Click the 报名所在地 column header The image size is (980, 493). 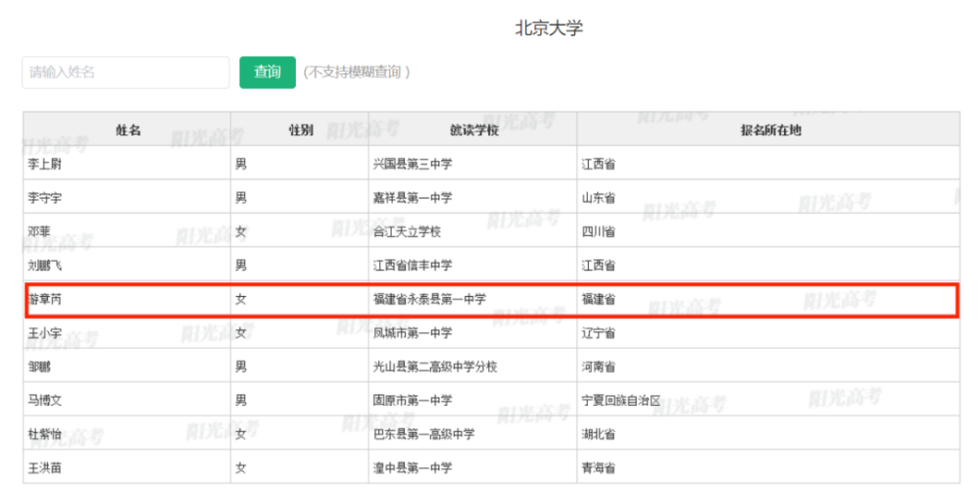coord(770,130)
